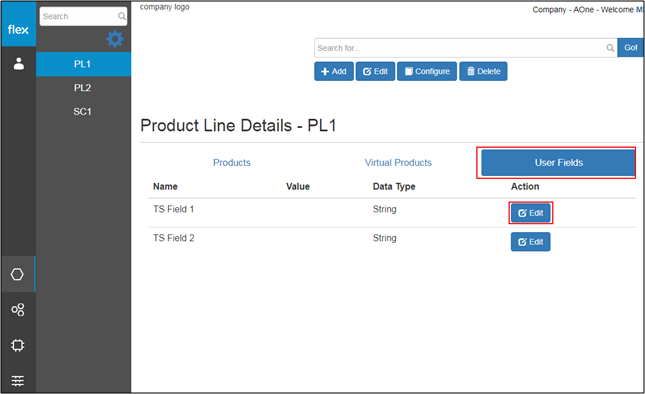645x394 pixels.
Task: Open the User Fields tab
Action: (558, 163)
